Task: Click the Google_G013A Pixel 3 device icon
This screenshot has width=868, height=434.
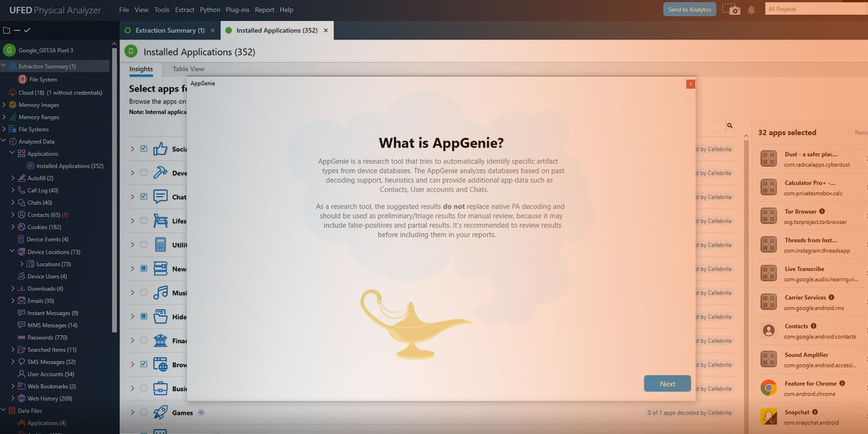Action: (x=9, y=50)
